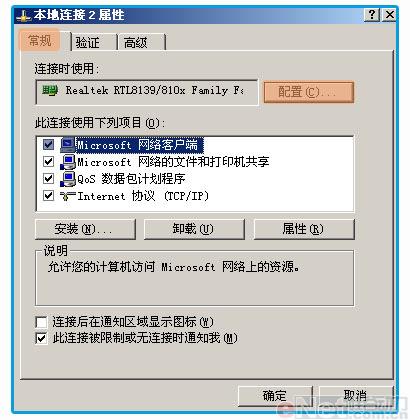Toggle the 文件和打印机共享 checkbox

coord(49,162)
